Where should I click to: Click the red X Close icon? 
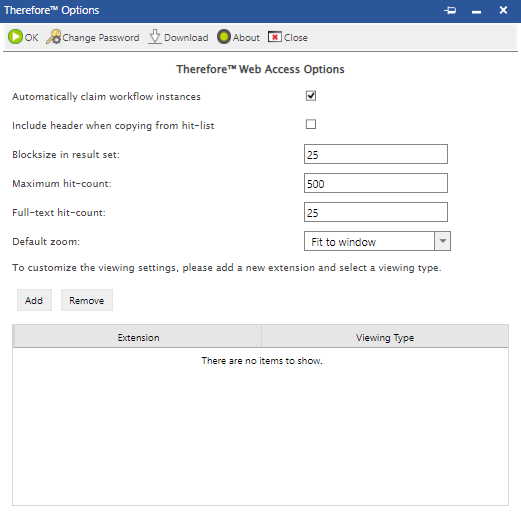pyautogui.click(x=275, y=37)
